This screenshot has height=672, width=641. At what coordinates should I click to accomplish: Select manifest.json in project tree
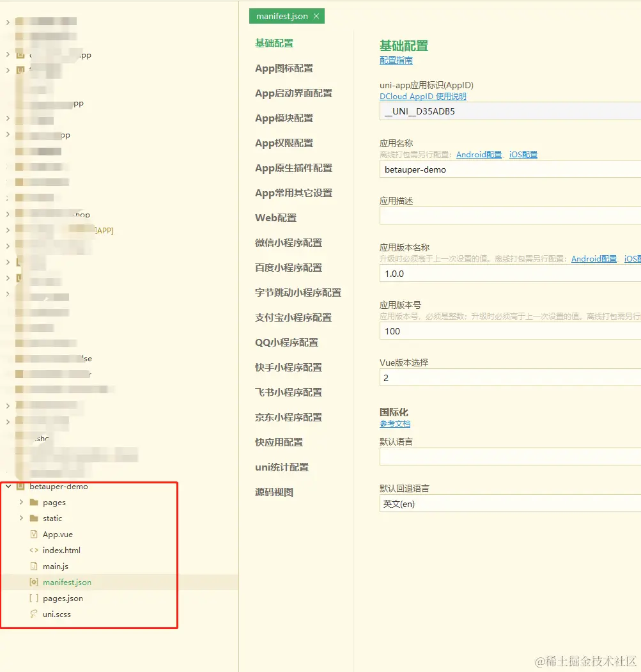pos(67,582)
